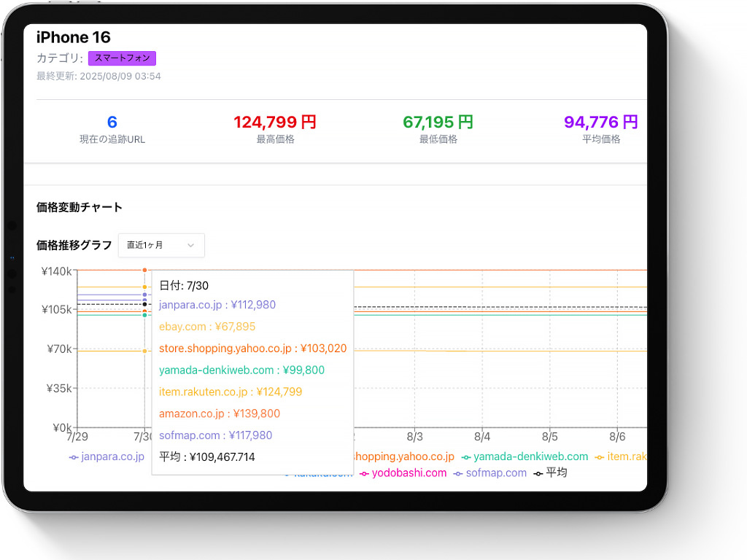
Task: Click the yellow ebay data point near ¥70k
Action: coord(144,351)
